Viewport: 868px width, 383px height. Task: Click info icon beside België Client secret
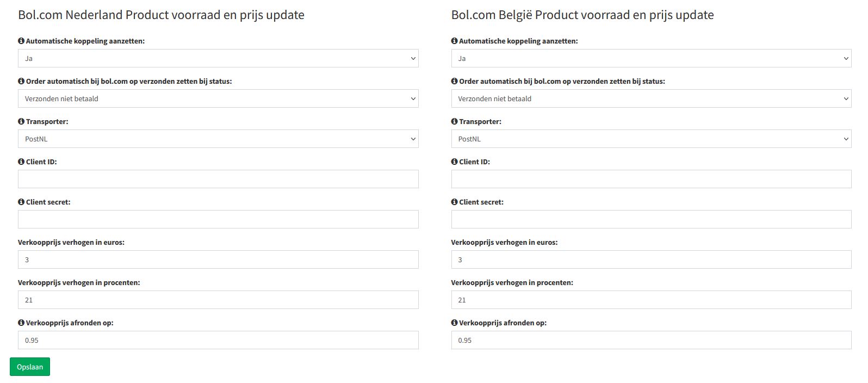pyautogui.click(x=454, y=202)
